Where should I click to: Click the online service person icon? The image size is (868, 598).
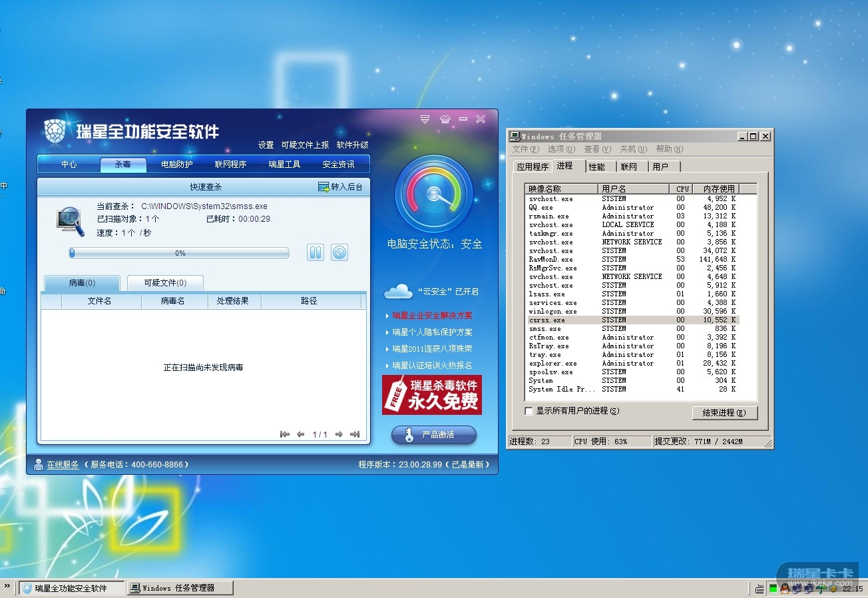tap(39, 464)
